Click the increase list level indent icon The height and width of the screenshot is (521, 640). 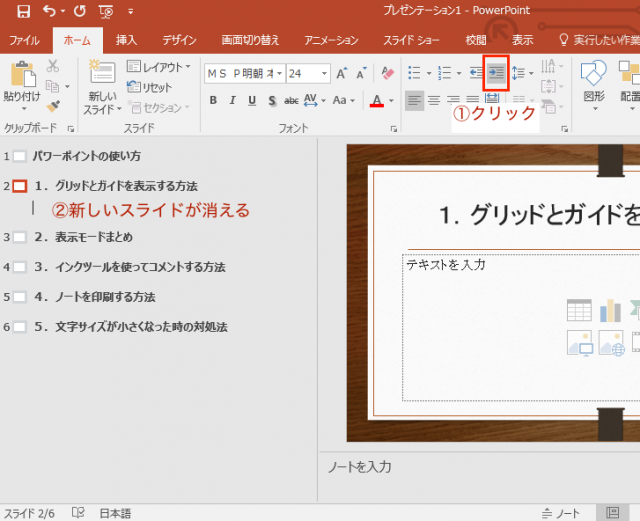pos(496,73)
